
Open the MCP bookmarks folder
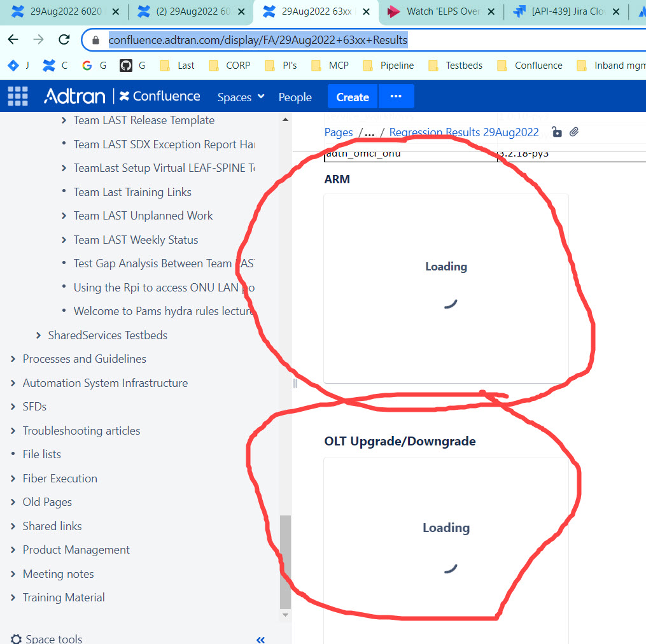(330, 65)
